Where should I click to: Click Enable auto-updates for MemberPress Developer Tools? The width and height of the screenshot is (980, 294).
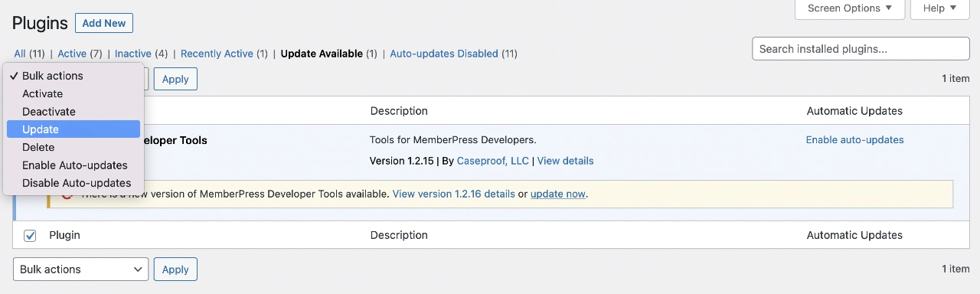click(854, 140)
